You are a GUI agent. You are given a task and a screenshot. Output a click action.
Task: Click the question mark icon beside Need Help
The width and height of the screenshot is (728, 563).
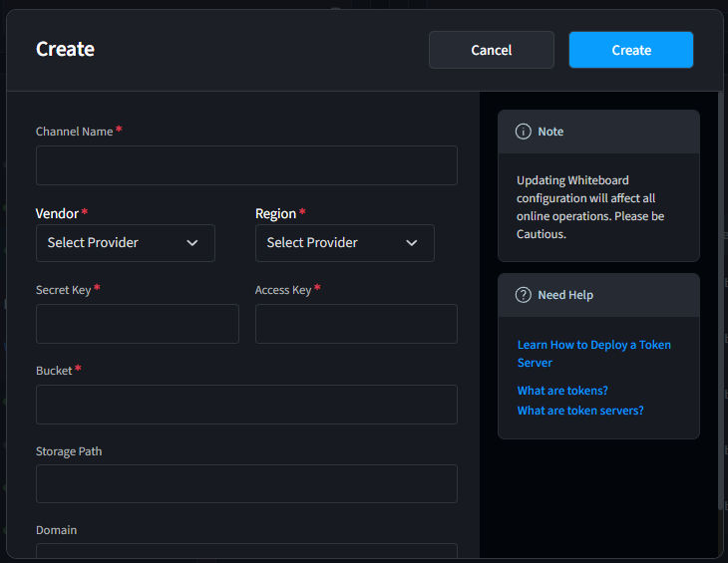523,295
